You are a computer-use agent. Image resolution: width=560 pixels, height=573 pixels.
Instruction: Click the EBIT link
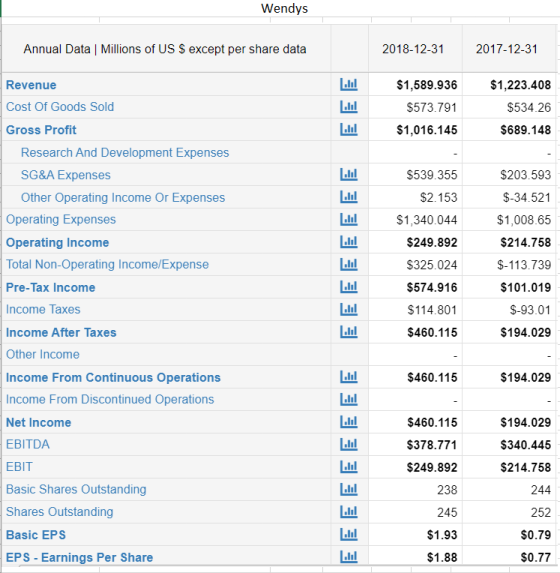(19, 467)
